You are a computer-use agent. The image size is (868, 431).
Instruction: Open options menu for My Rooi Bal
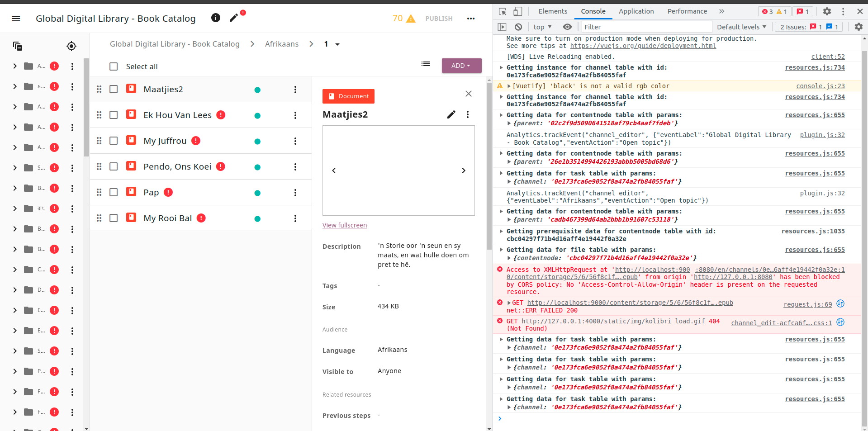(x=295, y=218)
